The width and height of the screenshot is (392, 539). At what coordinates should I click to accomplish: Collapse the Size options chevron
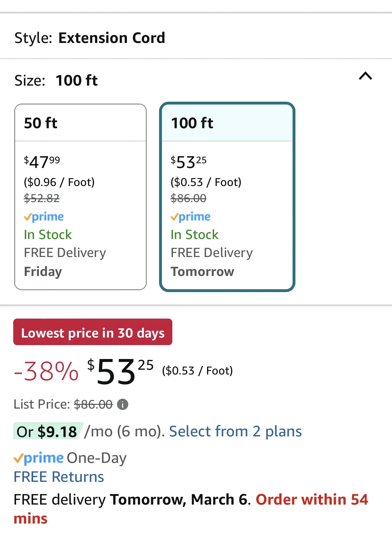[x=365, y=76]
